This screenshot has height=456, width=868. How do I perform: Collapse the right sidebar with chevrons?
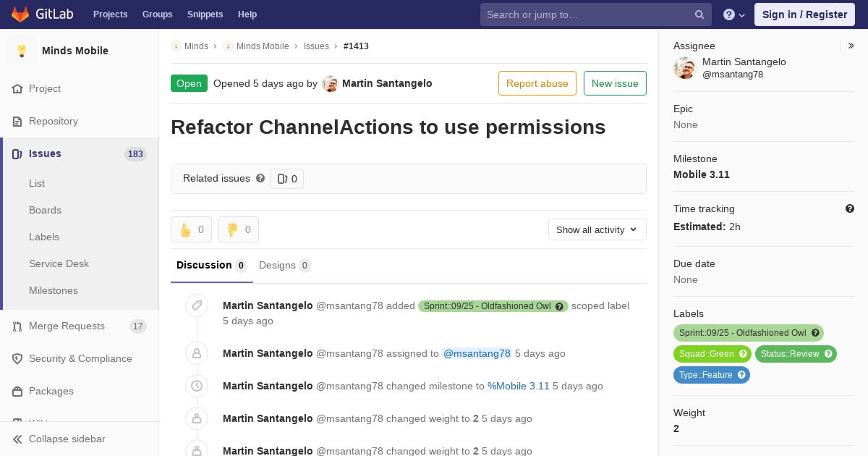[851, 46]
